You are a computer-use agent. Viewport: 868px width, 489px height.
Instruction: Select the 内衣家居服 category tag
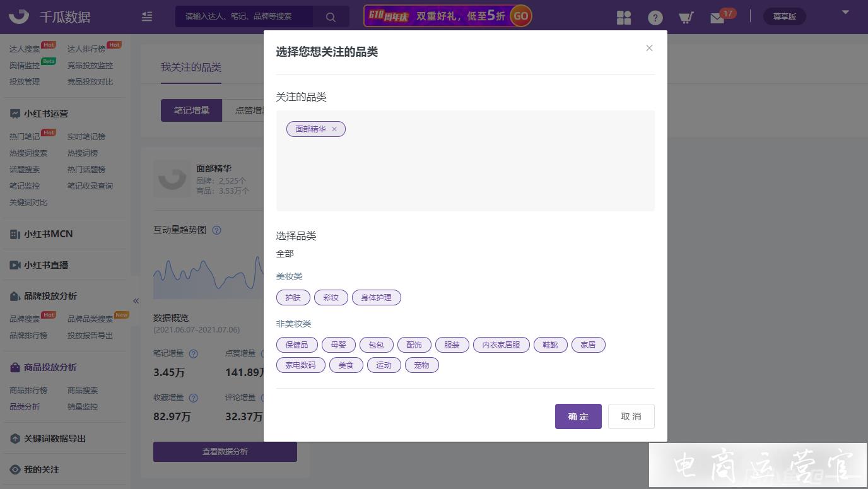pyautogui.click(x=501, y=345)
